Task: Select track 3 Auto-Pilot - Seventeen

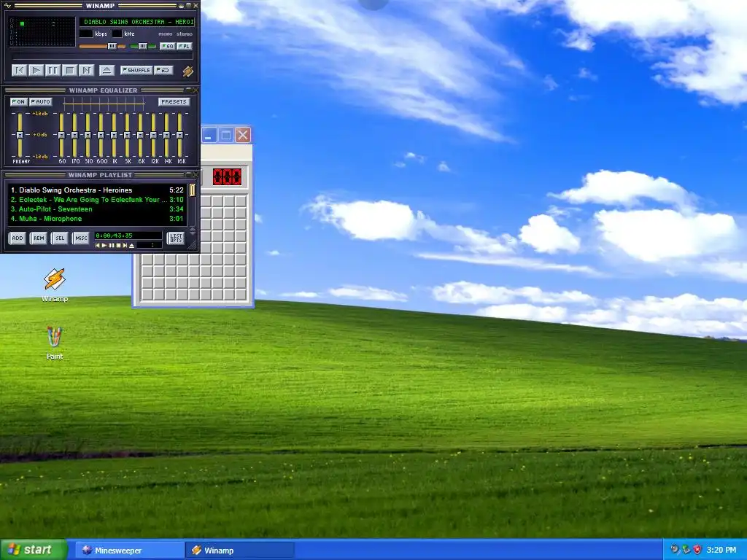Action: coord(97,209)
